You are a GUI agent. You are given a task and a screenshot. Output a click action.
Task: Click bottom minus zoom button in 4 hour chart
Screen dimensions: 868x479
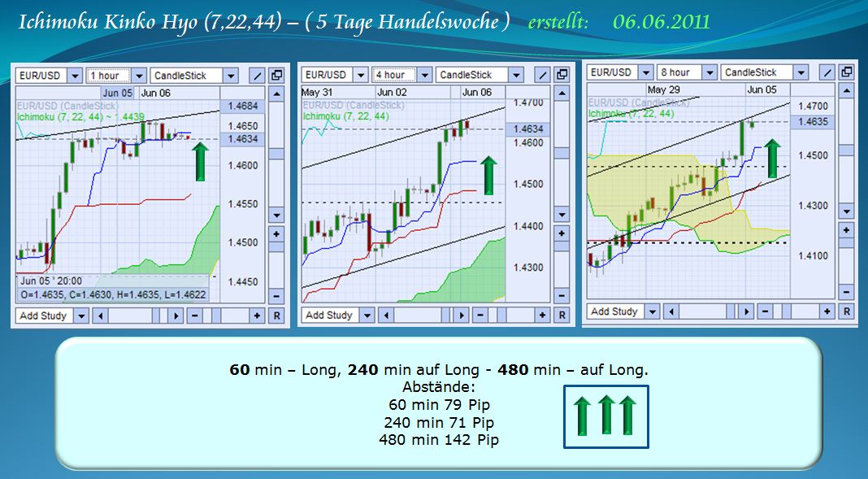pos(480,316)
